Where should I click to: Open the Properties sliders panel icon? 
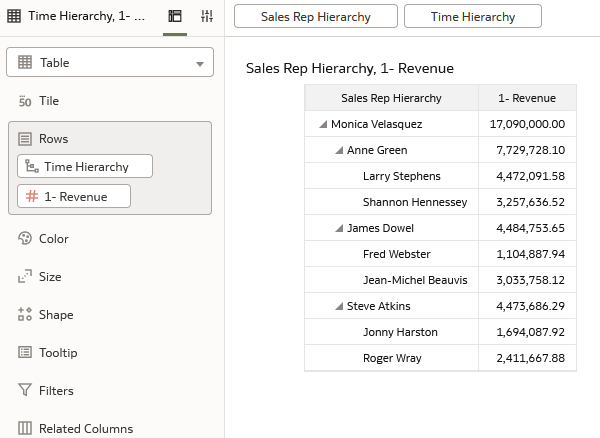(207, 17)
